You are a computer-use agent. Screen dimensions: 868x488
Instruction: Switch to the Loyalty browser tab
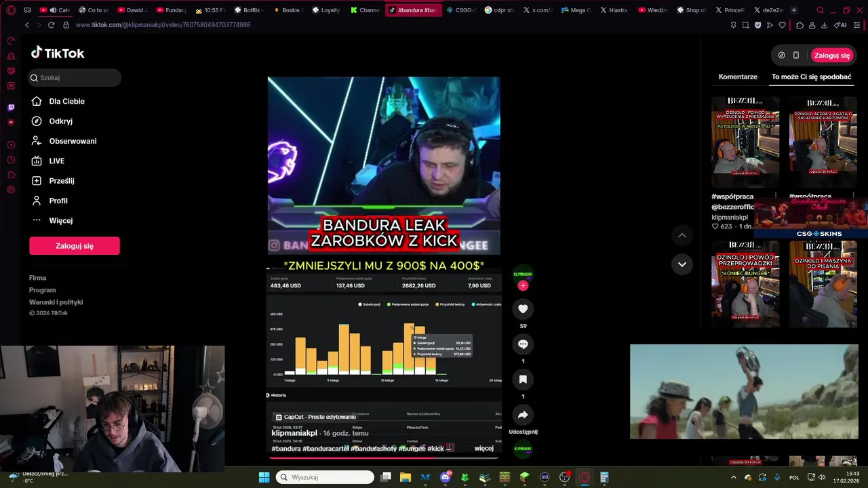[326, 10]
